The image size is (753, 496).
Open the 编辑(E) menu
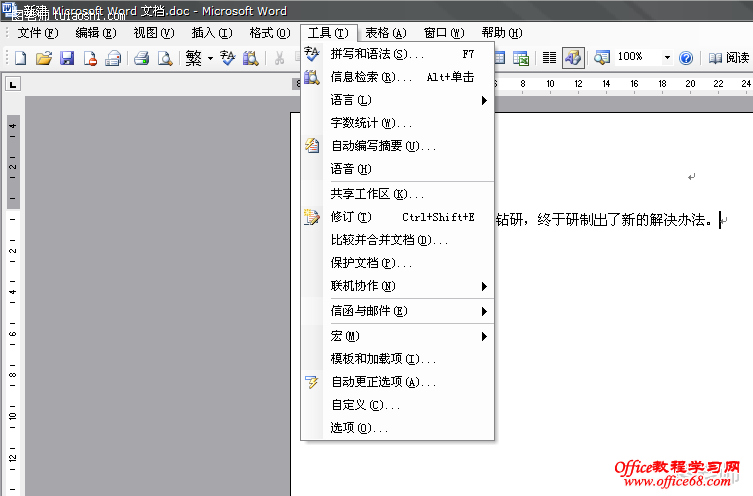(96, 33)
